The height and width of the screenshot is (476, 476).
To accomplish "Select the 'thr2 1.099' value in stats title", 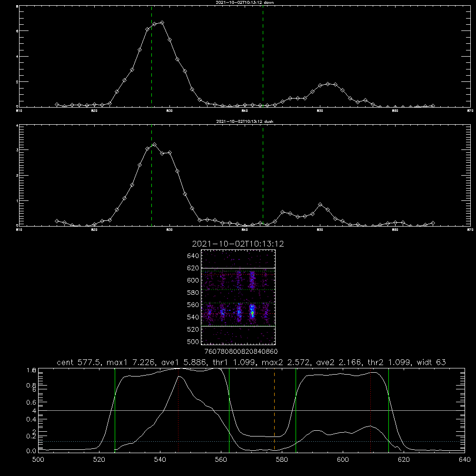I will pos(390,362).
